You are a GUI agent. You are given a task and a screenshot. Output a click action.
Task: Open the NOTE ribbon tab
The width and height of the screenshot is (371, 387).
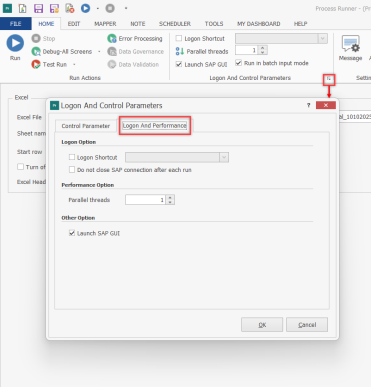(x=138, y=24)
